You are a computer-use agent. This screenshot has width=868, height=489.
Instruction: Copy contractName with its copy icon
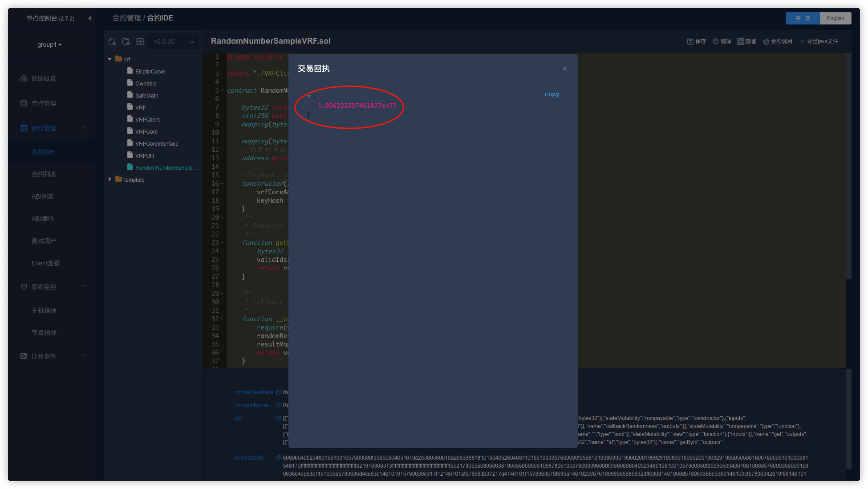coord(278,405)
